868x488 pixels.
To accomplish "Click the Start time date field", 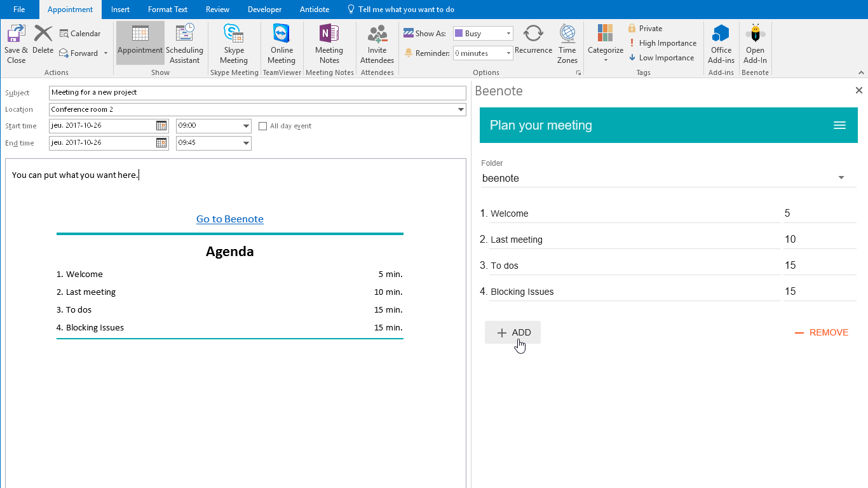I will [x=102, y=126].
